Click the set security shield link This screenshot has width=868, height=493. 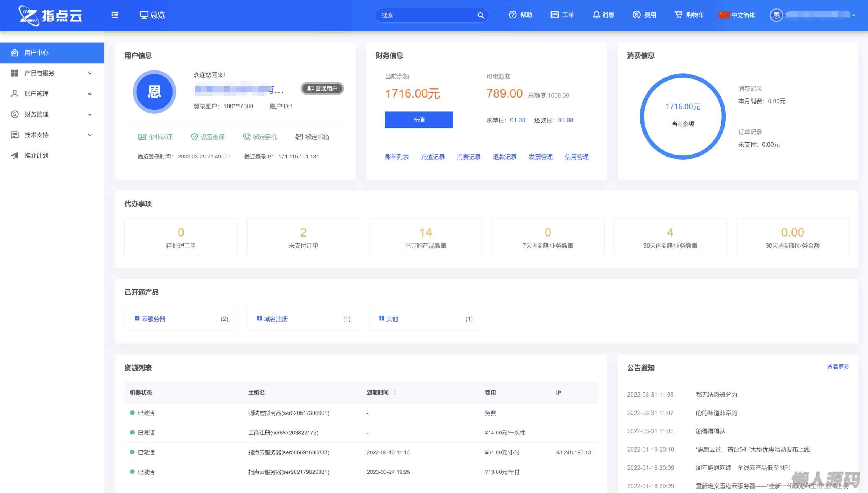(x=208, y=137)
